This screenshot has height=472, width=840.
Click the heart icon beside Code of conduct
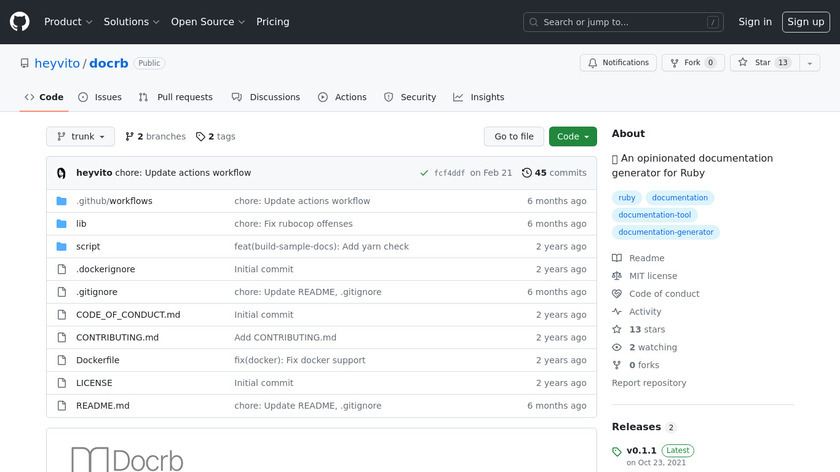click(x=617, y=294)
